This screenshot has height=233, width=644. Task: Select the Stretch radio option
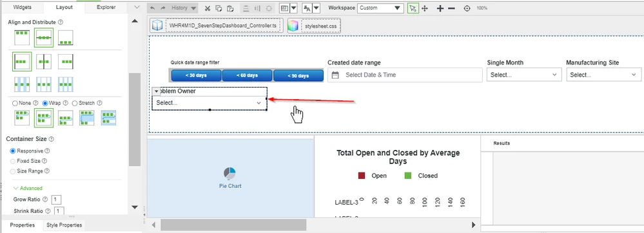[75, 103]
